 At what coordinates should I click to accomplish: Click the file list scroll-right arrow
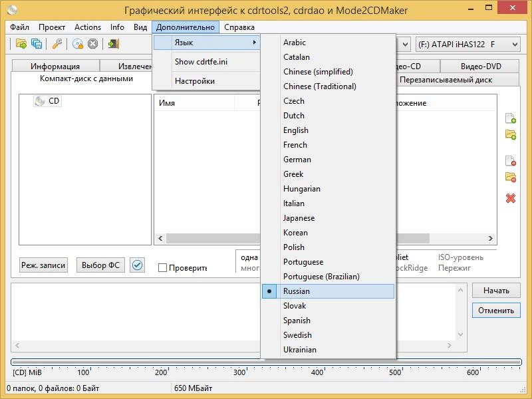pyautogui.click(x=490, y=239)
